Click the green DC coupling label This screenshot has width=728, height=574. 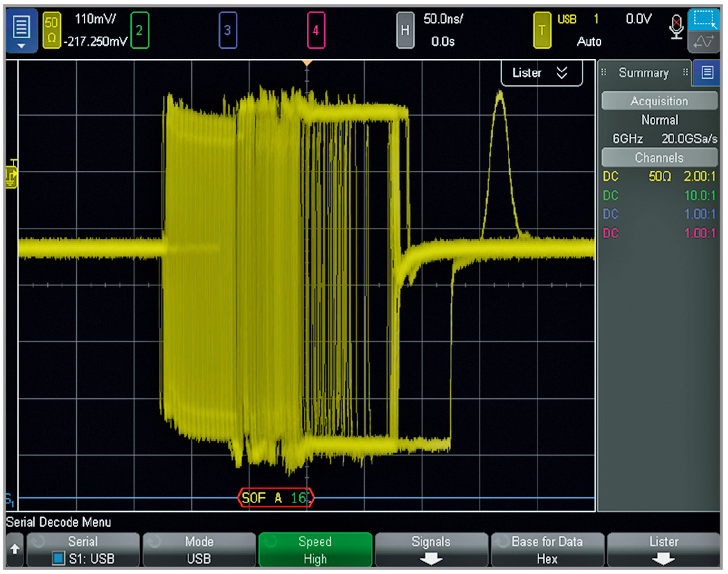(610, 195)
